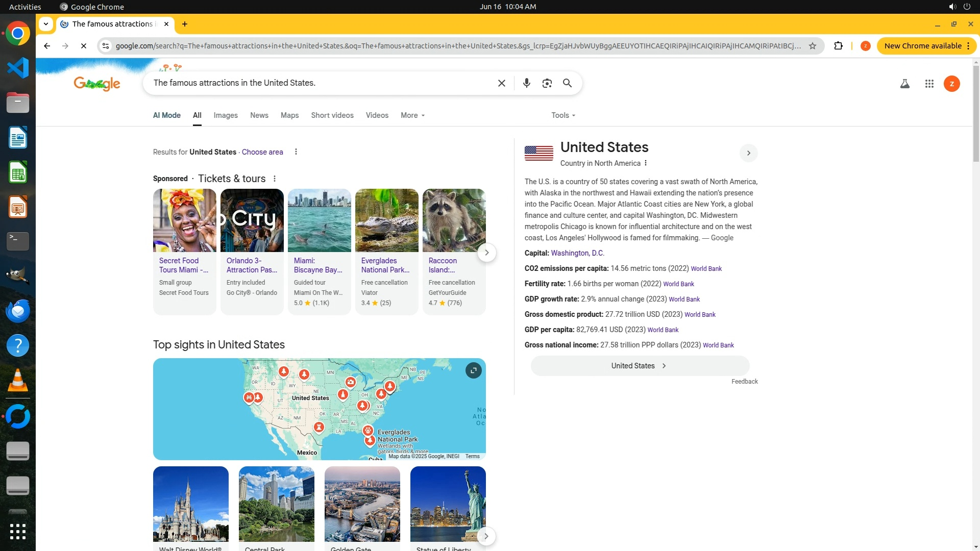Launch Visual Studio Code from dock

point(18,68)
